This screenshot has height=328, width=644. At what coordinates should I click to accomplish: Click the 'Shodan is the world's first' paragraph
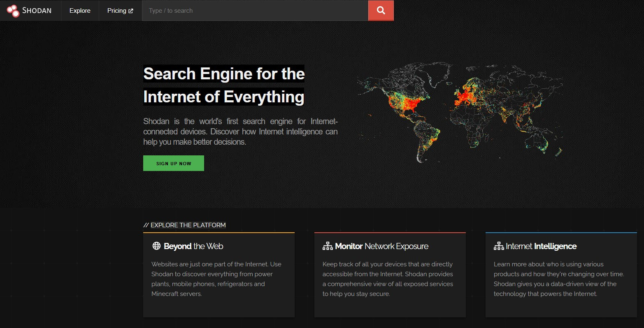point(240,132)
